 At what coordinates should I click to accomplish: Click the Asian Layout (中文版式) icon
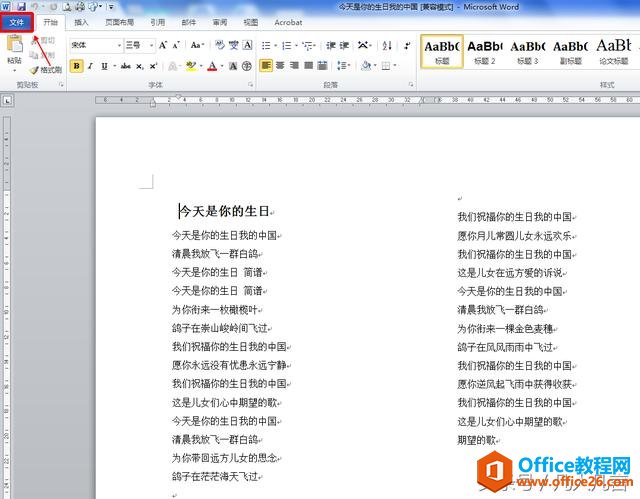point(364,45)
